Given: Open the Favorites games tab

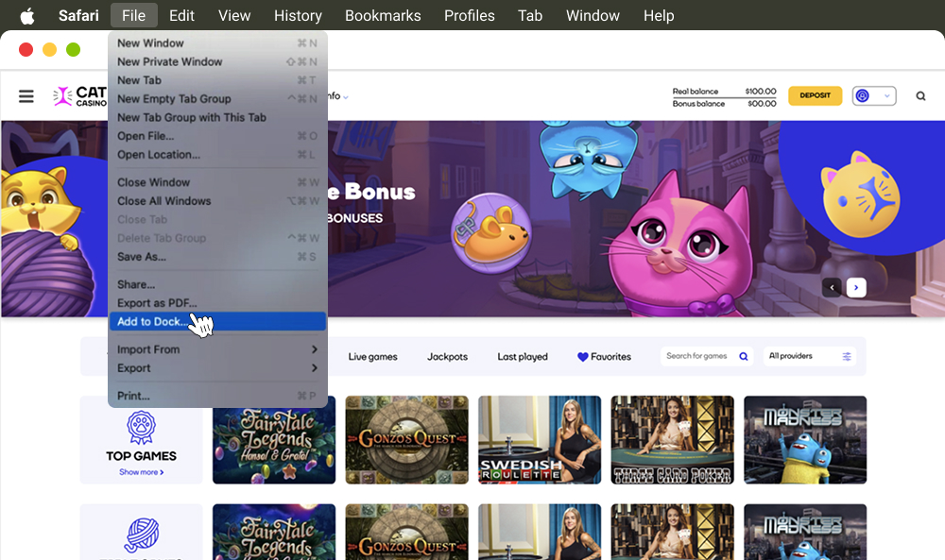Looking at the screenshot, I should (x=604, y=357).
